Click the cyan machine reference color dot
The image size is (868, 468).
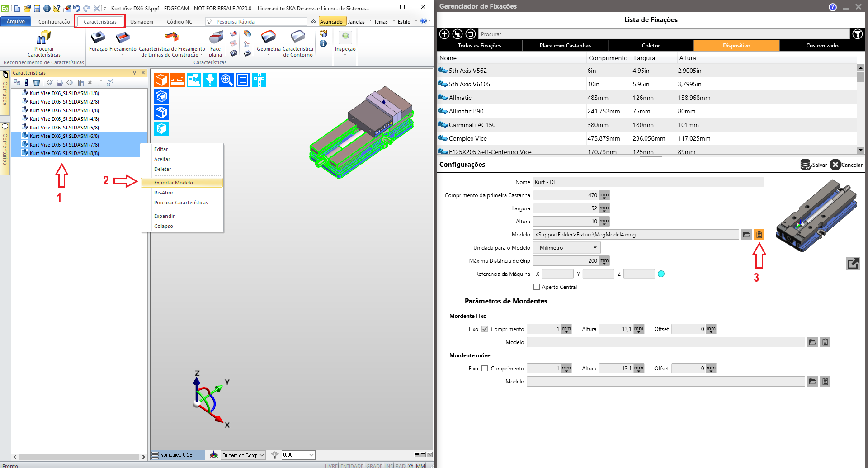coord(661,274)
